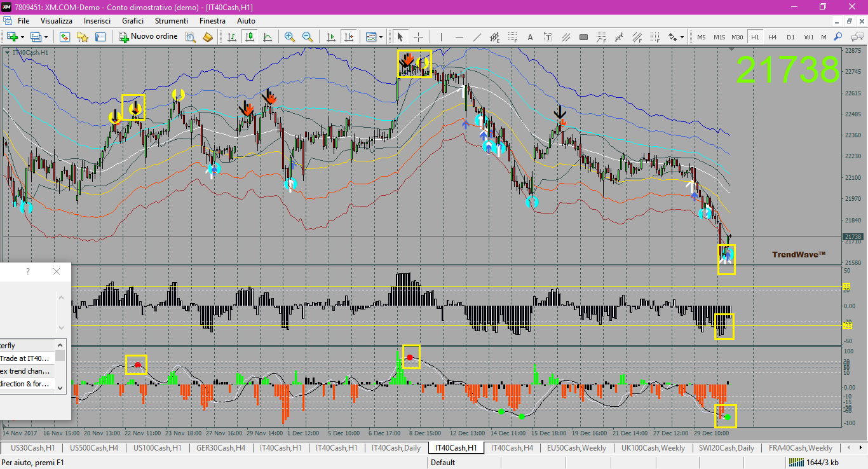Toggle the Terminal window icon
Image resolution: width=868 pixels, height=469 pixels.
point(100,37)
